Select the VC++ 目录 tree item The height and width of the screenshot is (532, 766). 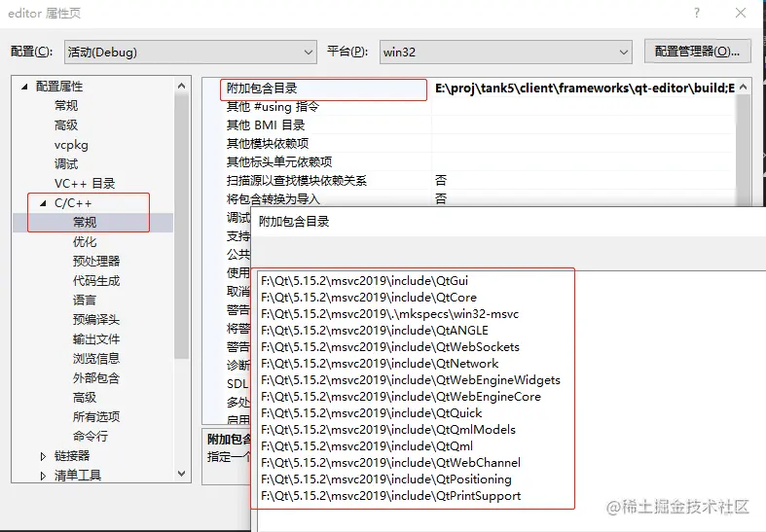pyautogui.click(x=85, y=184)
